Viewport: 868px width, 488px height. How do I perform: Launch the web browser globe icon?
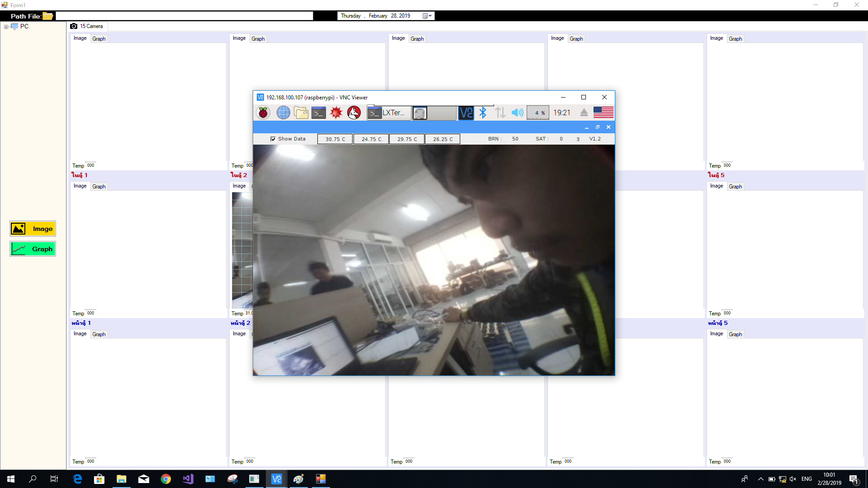[283, 113]
